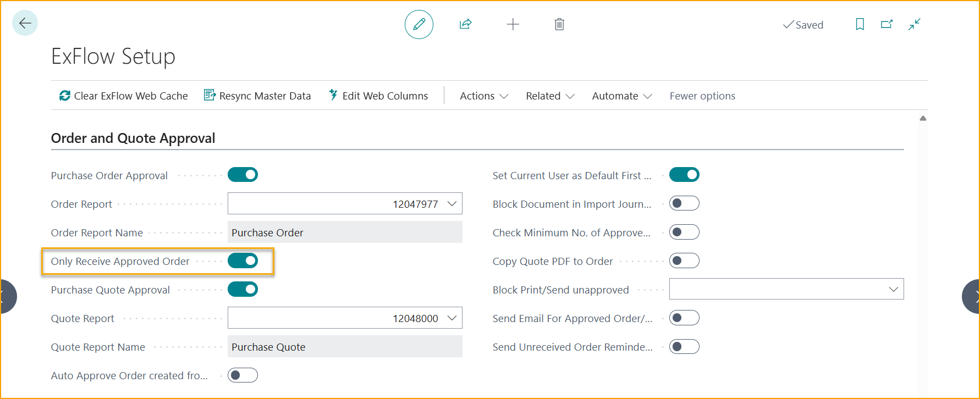Open the share icon
980x399 pixels.
(465, 24)
